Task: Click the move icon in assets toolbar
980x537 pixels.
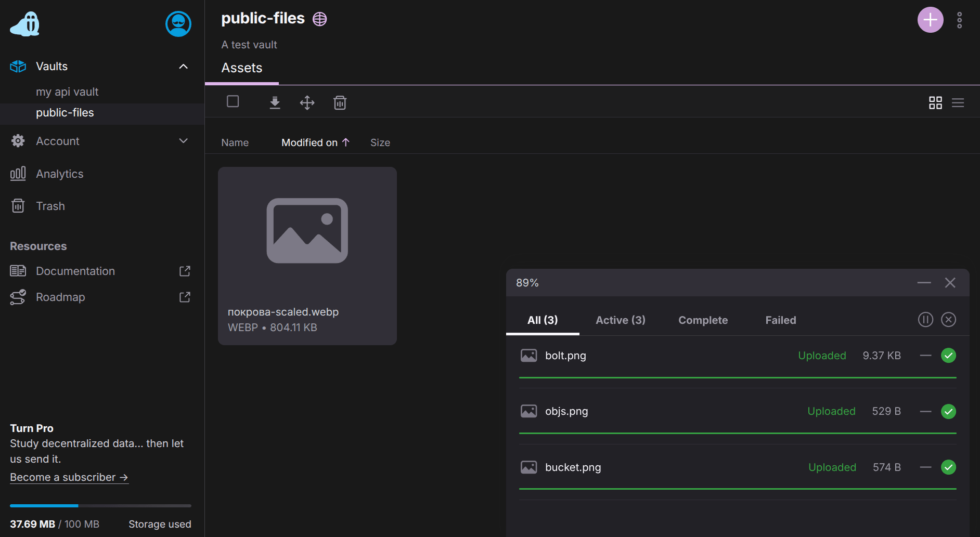Action: 307,102
